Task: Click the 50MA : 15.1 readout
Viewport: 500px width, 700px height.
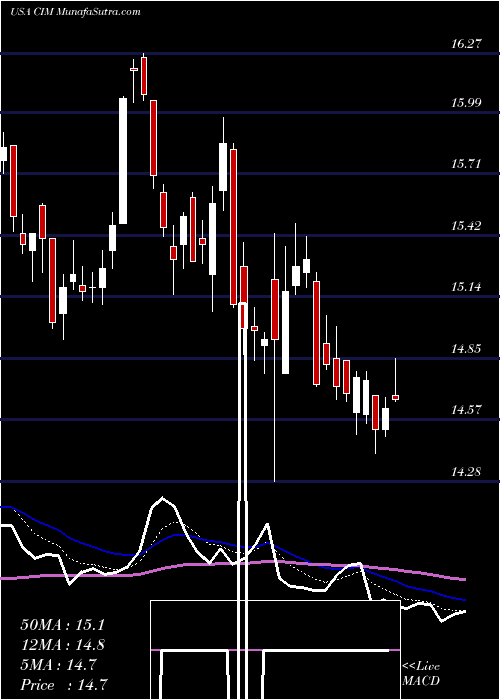Action: (62, 625)
